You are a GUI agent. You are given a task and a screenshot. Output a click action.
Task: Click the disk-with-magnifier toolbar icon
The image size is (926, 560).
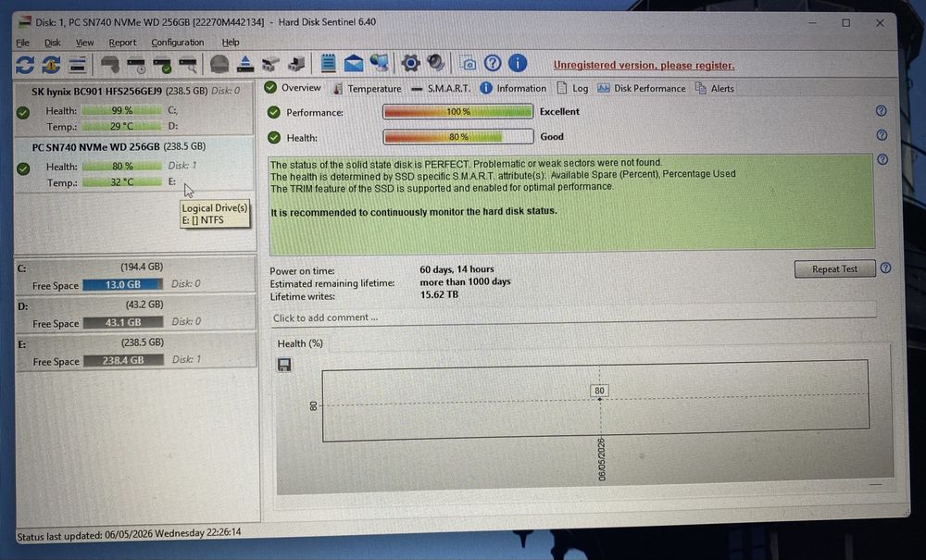point(188,64)
